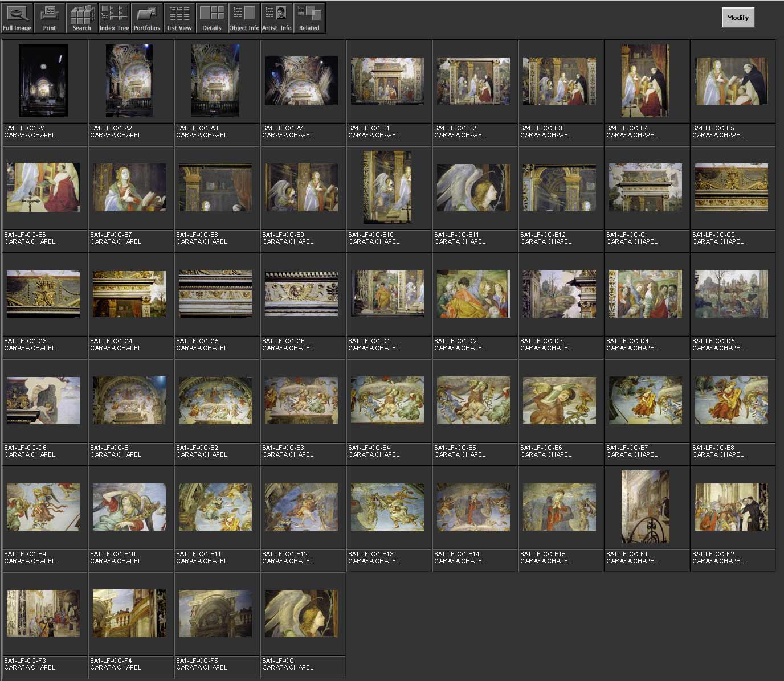This screenshot has height=681, width=784.
Task: Select thumbnail 6A1-LF-CC-E6
Action: [x=560, y=400]
